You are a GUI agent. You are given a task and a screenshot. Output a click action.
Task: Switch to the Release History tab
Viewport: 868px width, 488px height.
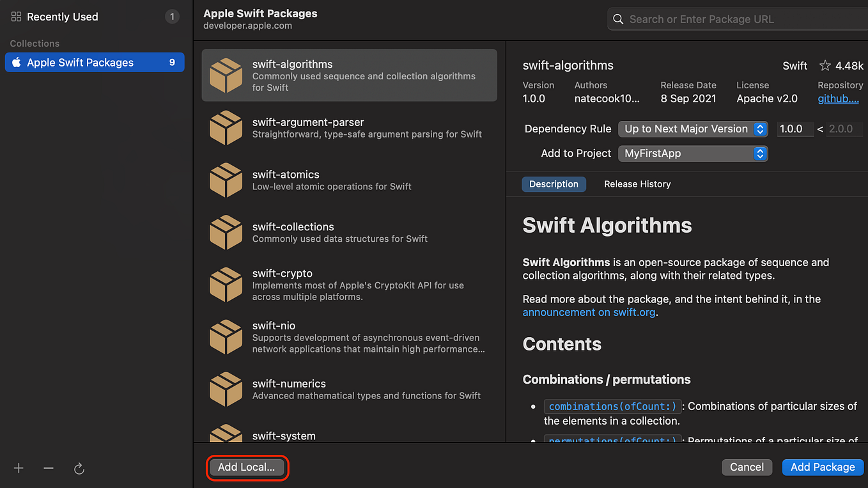click(x=637, y=184)
